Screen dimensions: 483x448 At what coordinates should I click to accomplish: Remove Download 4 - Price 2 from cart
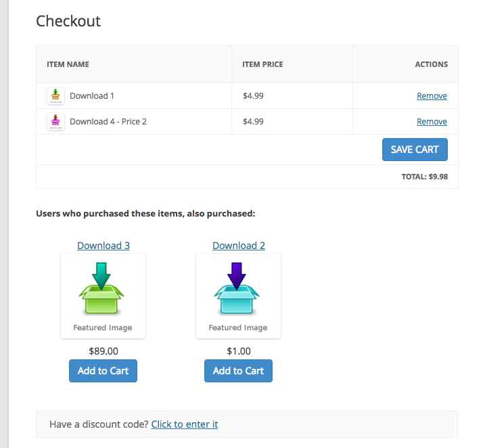[432, 122]
